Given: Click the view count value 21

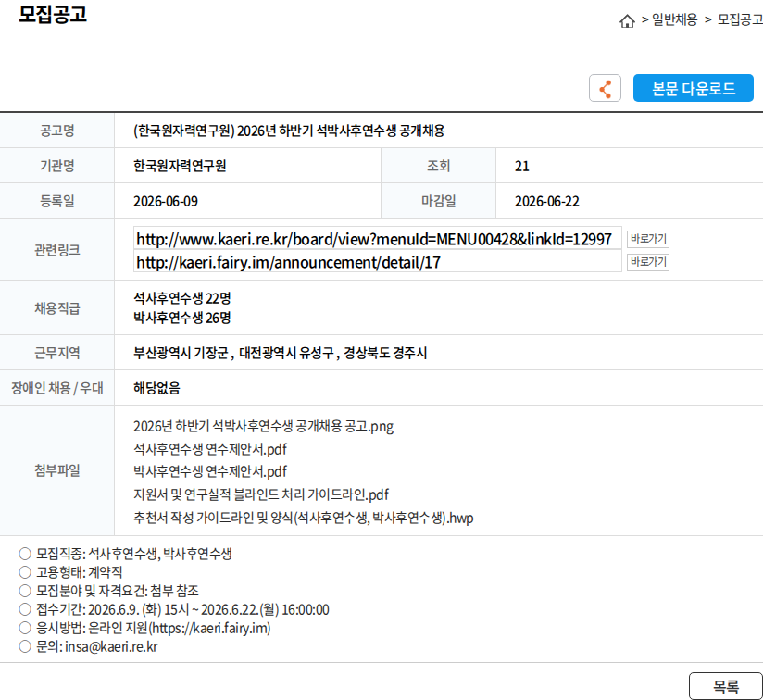Looking at the screenshot, I should pyautogui.click(x=521, y=167).
